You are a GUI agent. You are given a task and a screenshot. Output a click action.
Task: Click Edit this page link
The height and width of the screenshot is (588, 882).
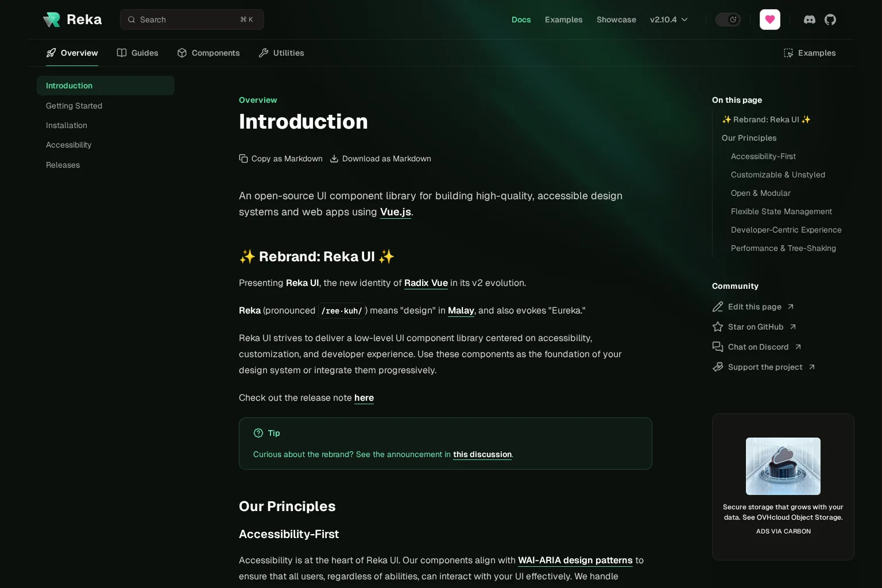(x=753, y=307)
